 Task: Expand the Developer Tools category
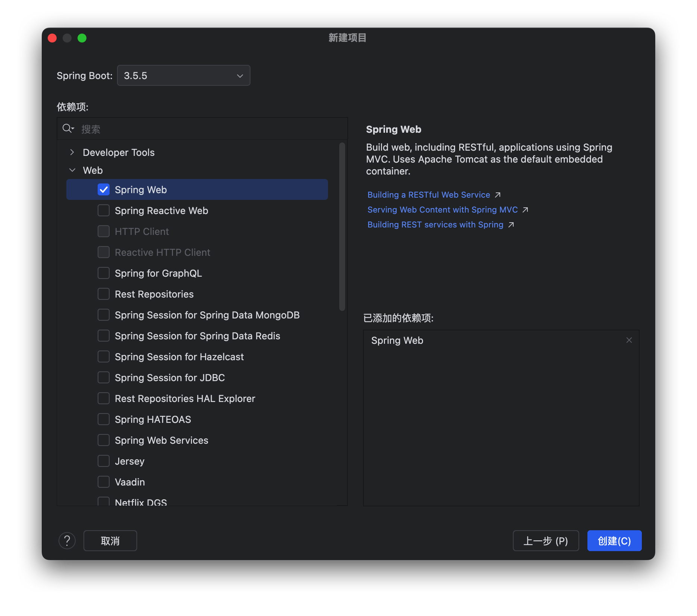coord(72,152)
